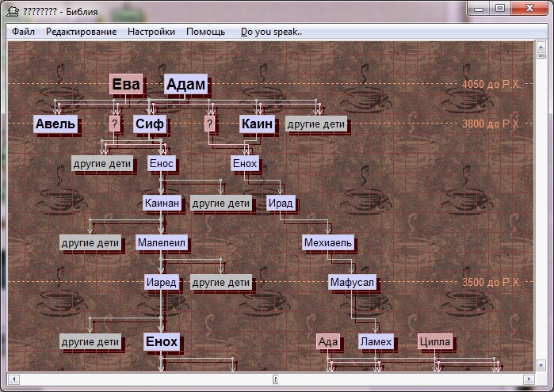The image size is (554, 392).
Task: Open the Настройки menu
Action: (151, 32)
